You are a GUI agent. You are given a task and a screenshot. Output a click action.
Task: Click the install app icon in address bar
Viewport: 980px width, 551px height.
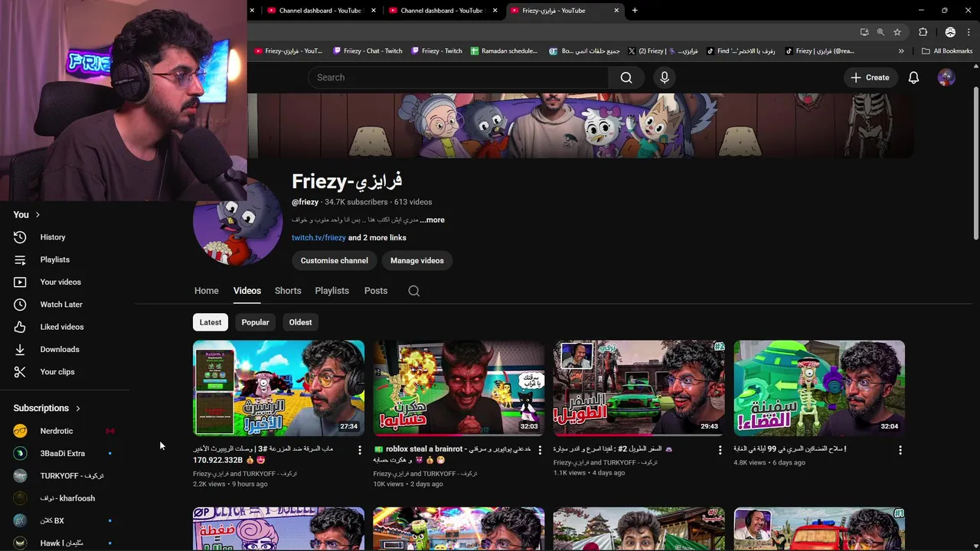tap(864, 32)
